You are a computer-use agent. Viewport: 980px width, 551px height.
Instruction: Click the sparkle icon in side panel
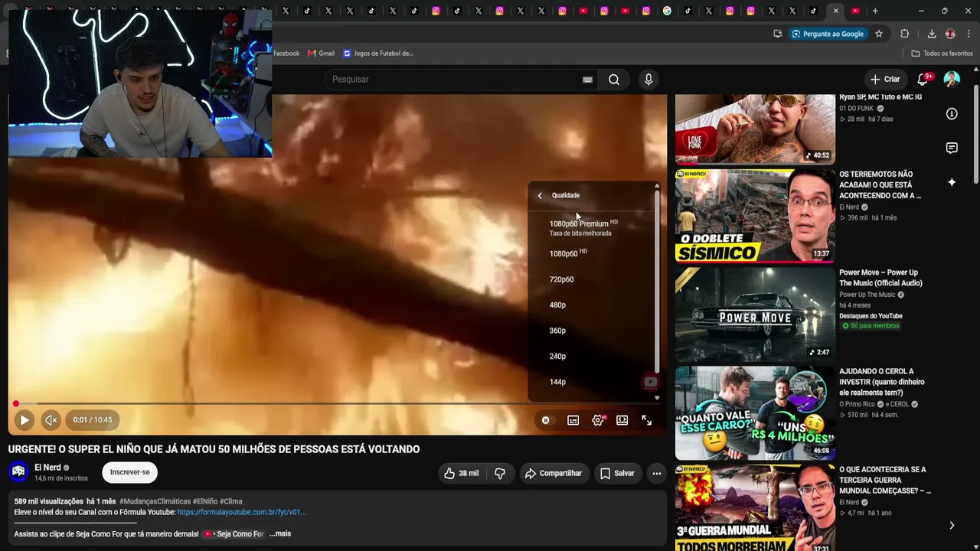click(952, 182)
